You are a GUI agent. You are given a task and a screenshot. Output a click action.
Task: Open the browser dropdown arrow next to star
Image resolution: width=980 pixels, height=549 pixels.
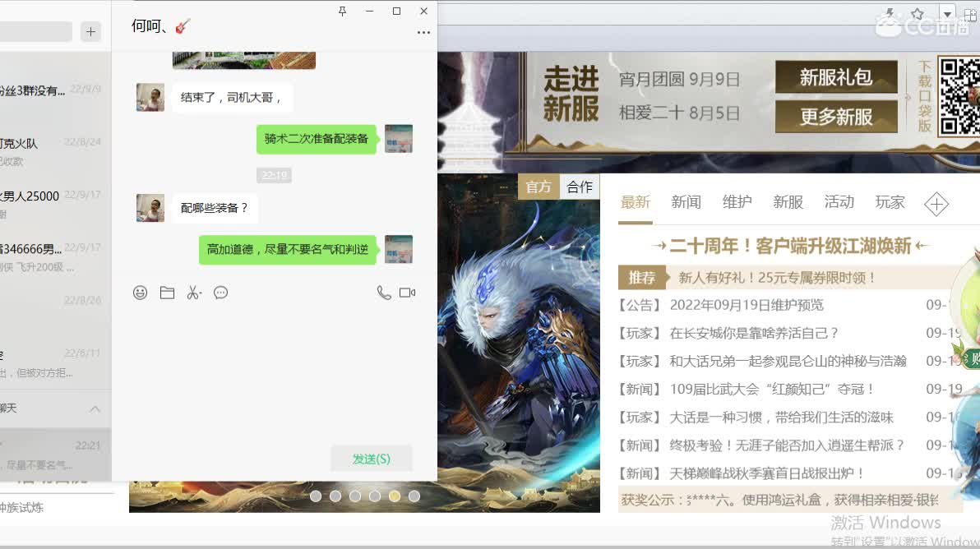pyautogui.click(x=947, y=14)
